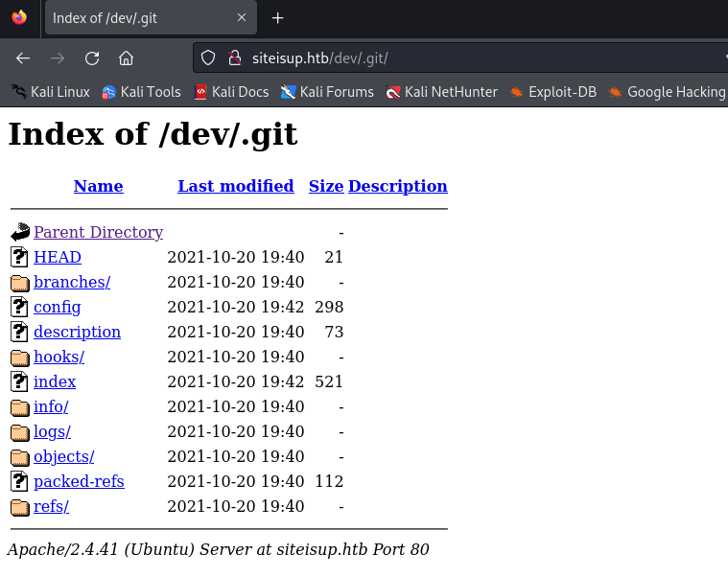Screen dimensions: 728x577
Task: Open a new tab with plus button
Action: [278, 17]
